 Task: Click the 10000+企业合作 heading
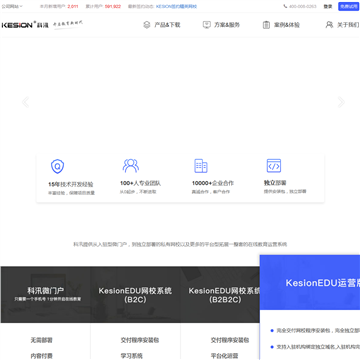click(x=213, y=183)
